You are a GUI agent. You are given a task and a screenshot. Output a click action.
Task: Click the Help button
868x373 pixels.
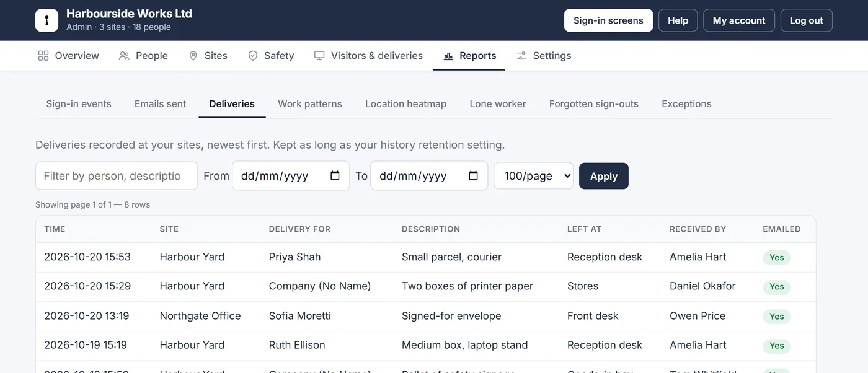[x=678, y=20]
